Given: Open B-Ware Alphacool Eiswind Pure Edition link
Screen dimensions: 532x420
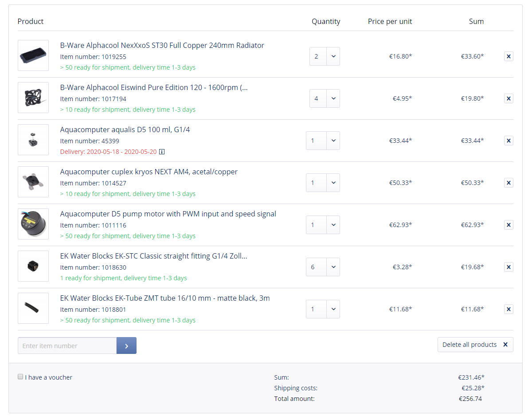Looking at the screenshot, I should [154, 87].
